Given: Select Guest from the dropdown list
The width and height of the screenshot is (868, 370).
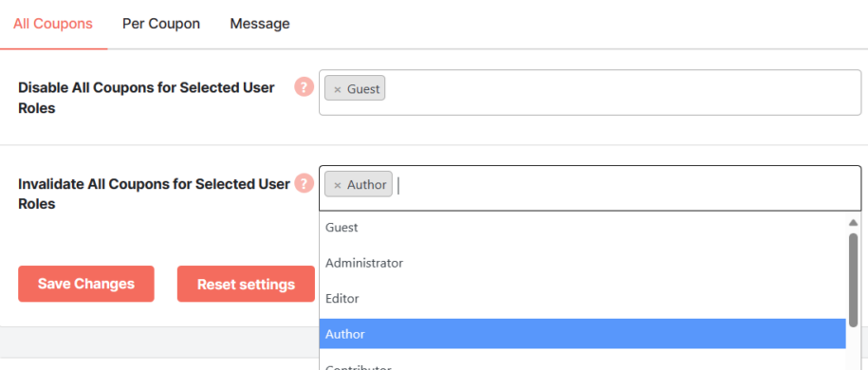Looking at the screenshot, I should point(582,228).
